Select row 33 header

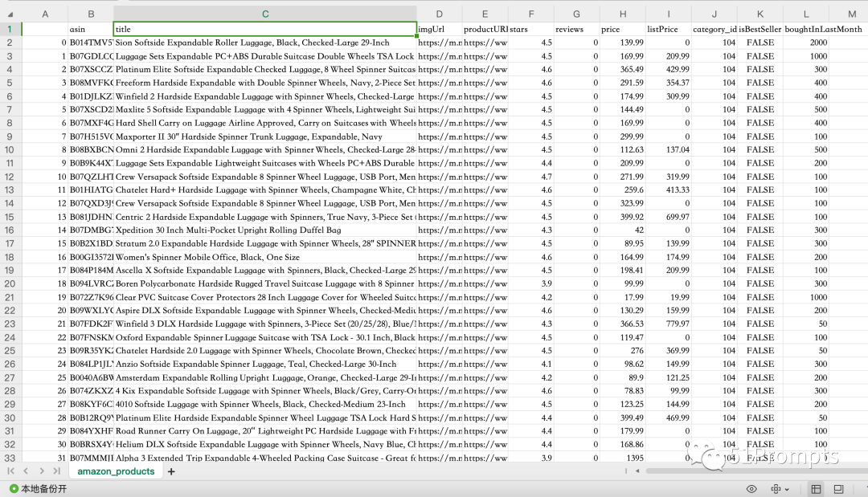click(10, 458)
